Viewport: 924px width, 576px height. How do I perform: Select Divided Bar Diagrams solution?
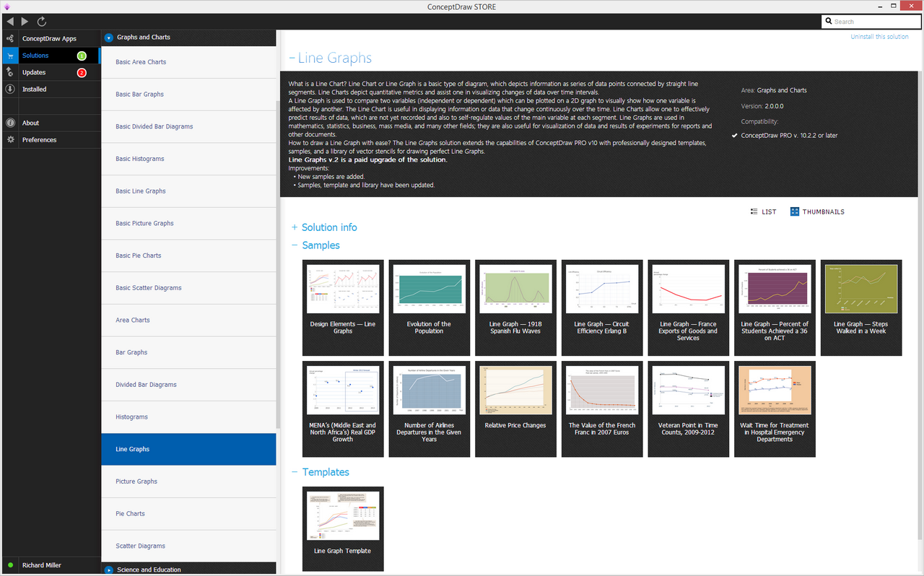(x=188, y=385)
